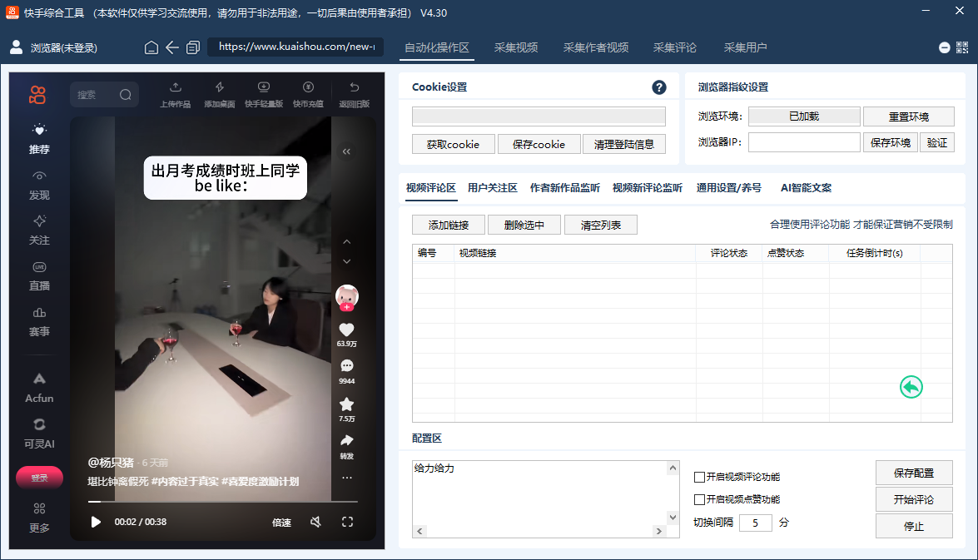Open the Cookie settings help question mark
This screenshot has height=560, width=978.
pyautogui.click(x=658, y=87)
